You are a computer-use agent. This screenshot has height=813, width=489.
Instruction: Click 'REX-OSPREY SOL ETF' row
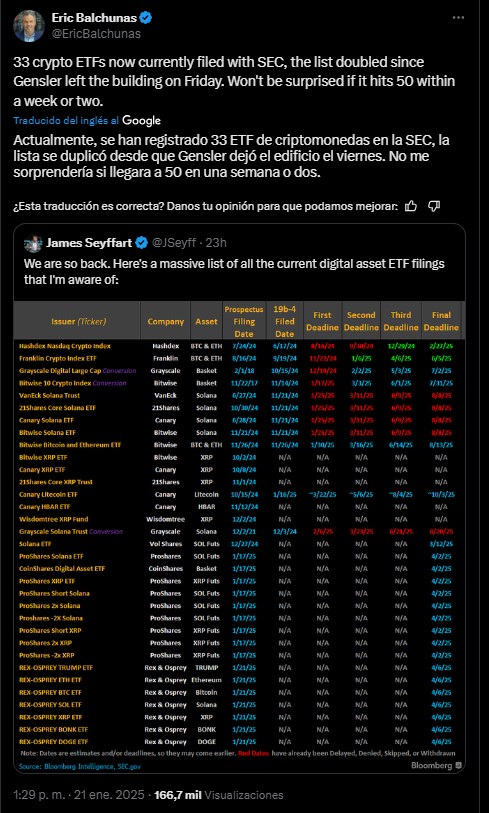239,705
